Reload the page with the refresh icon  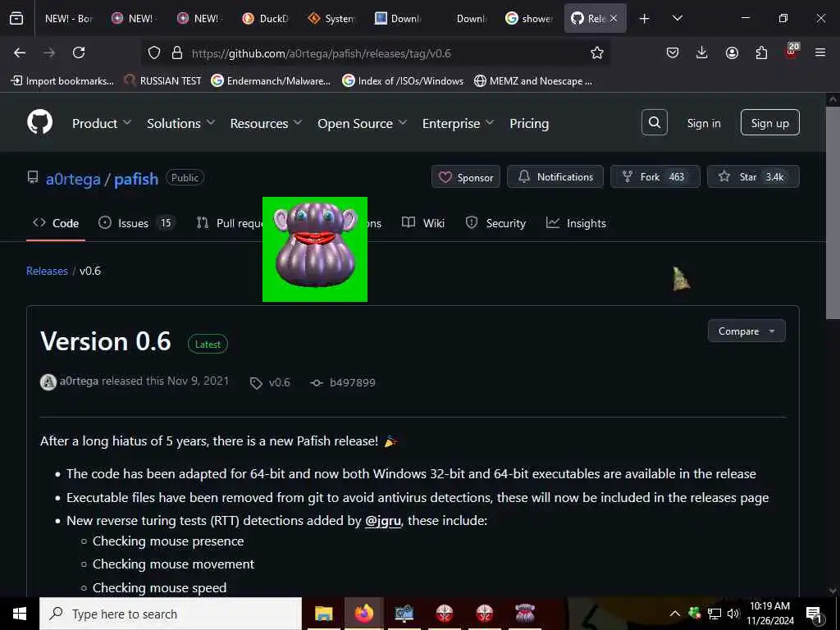79,52
